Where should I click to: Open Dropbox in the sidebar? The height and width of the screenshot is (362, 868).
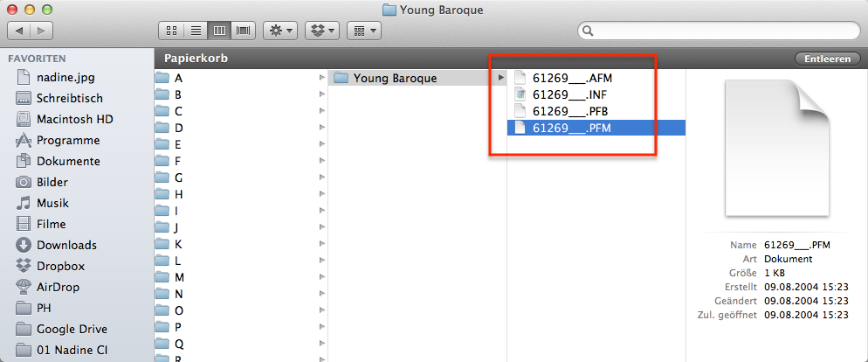[61, 266]
